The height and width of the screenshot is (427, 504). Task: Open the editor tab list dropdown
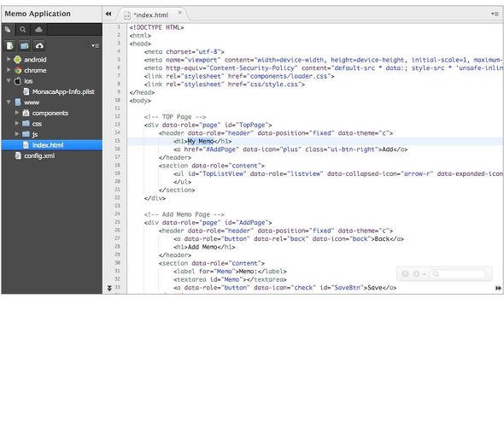pos(495,14)
